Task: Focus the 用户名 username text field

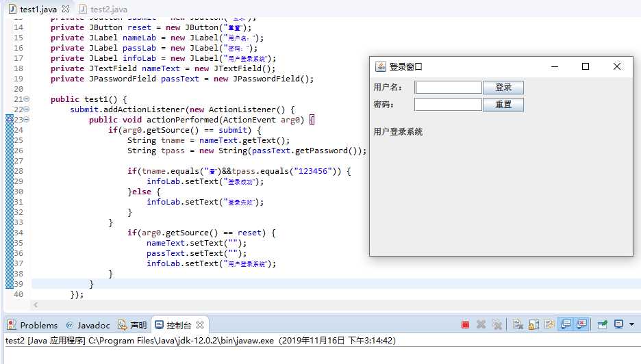Action: click(x=448, y=88)
